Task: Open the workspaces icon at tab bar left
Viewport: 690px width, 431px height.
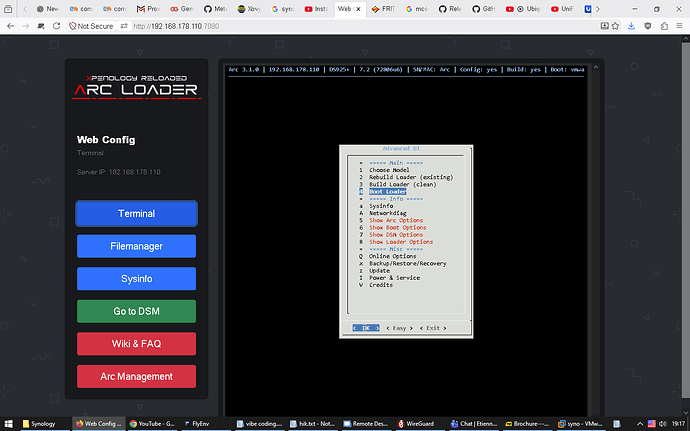Action: [8, 9]
